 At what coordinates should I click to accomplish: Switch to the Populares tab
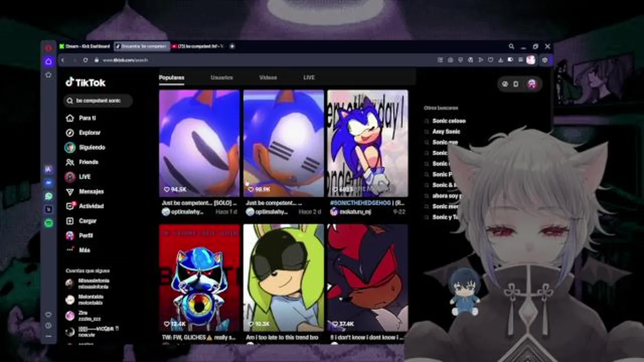172,77
